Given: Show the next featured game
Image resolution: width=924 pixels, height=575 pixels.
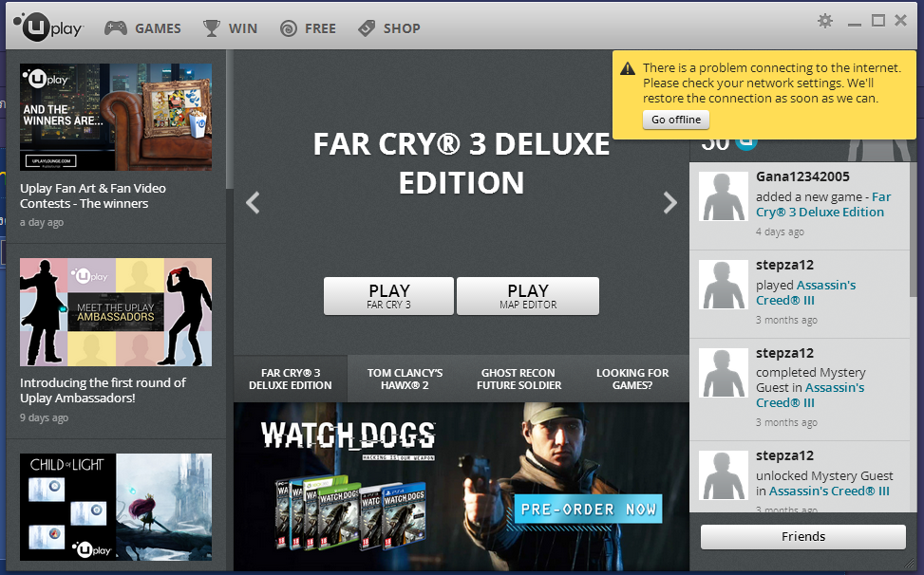Looking at the screenshot, I should coord(670,202).
